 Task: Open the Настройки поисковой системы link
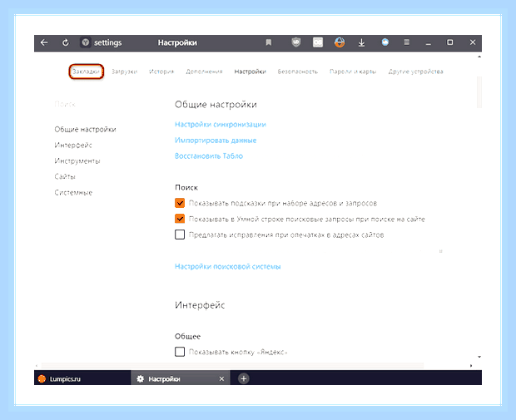pyautogui.click(x=228, y=266)
